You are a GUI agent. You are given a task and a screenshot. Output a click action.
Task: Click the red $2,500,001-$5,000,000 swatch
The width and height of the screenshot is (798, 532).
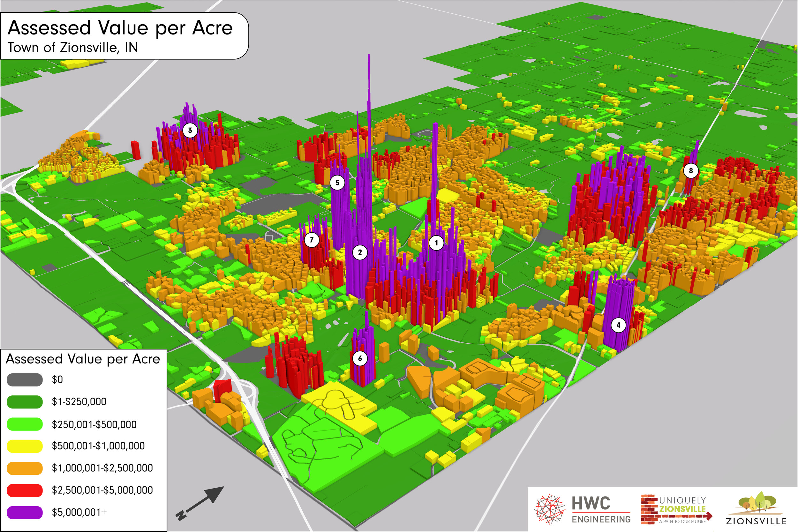pyautogui.click(x=25, y=490)
